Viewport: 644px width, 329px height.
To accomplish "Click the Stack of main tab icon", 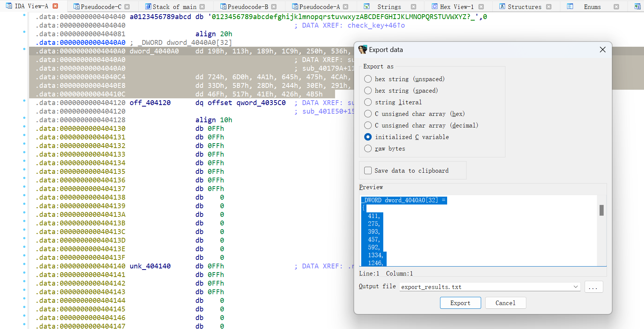I will (148, 7).
